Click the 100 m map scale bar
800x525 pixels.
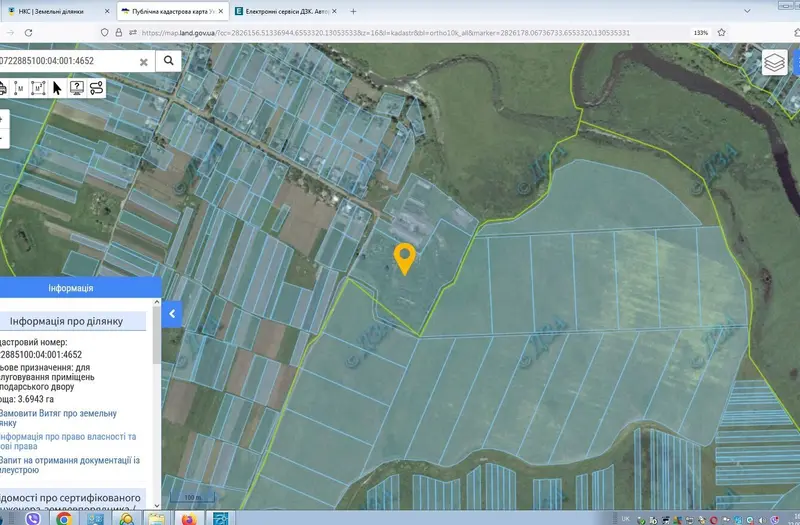[x=192, y=497]
